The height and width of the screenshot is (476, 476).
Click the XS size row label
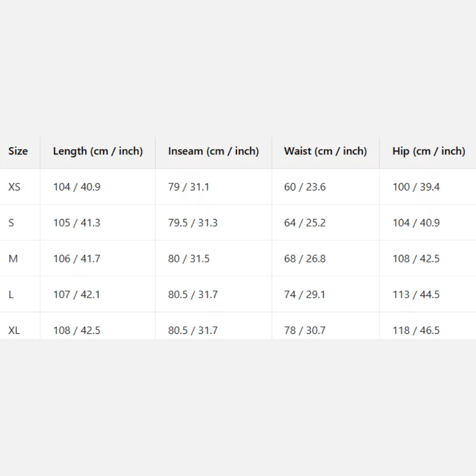click(15, 187)
